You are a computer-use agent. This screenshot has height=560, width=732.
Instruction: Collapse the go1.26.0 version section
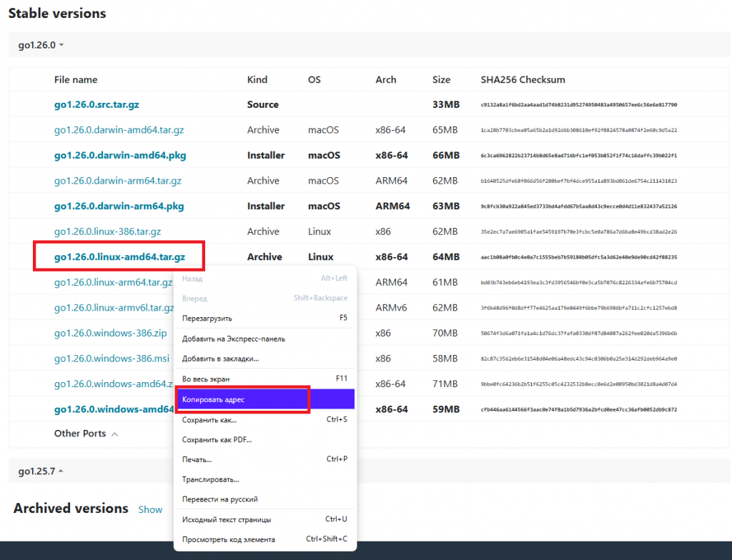(41, 45)
